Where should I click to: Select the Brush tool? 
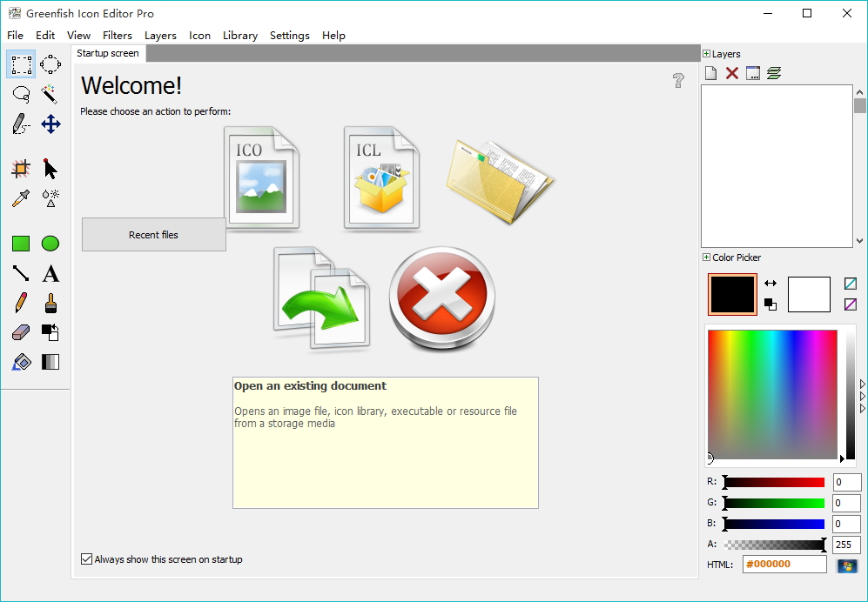pyautogui.click(x=50, y=304)
